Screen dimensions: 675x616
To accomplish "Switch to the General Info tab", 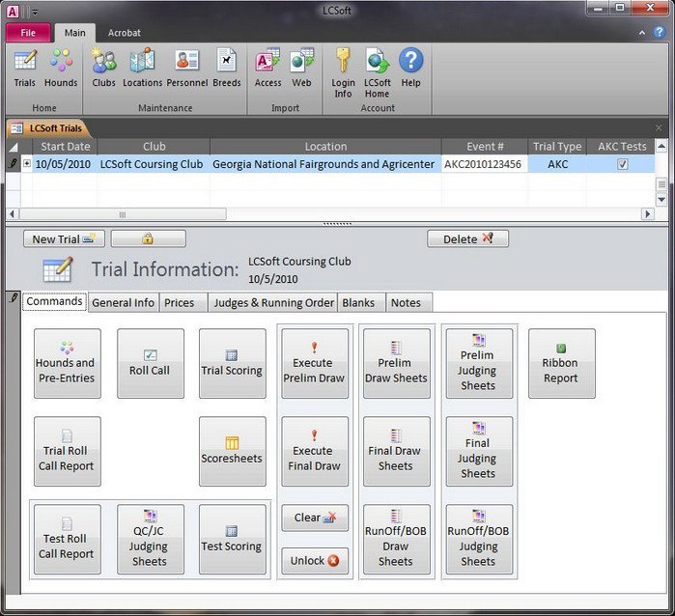I will tap(123, 302).
